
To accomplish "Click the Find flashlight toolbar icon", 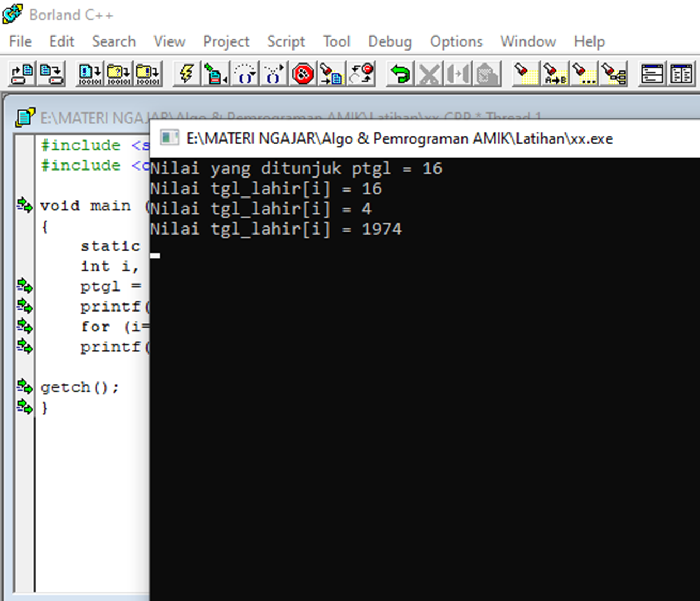I will (526, 74).
